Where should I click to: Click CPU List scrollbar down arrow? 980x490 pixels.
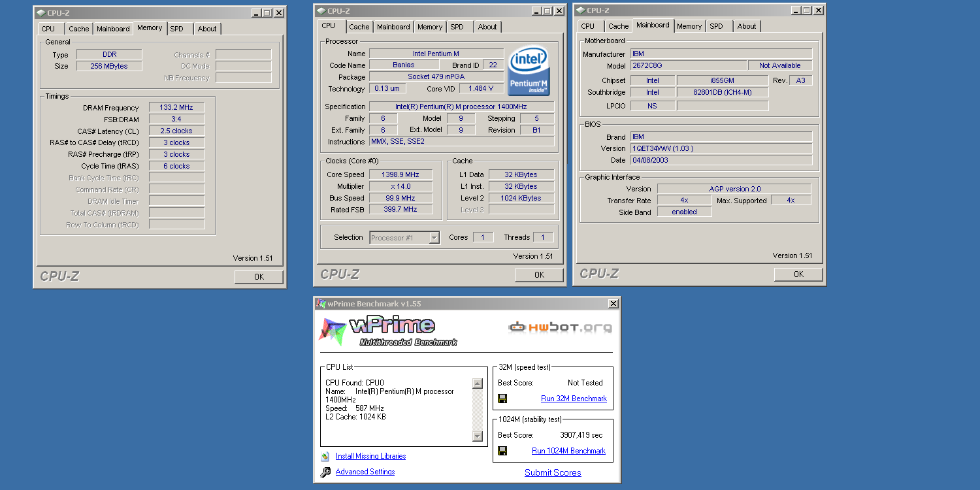477,436
